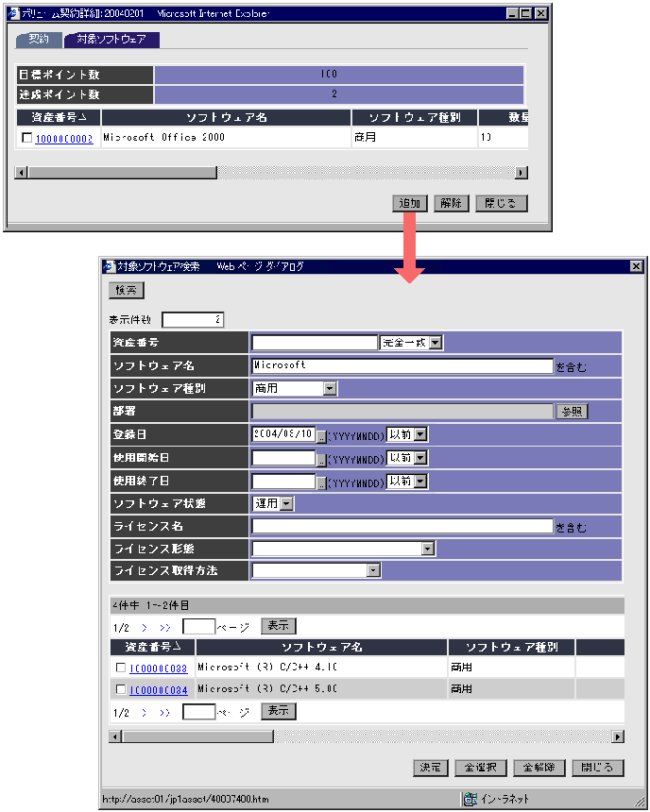Click Internet Explorer icon in contract window title
Viewport: 650px width, 812px height.
13,13
